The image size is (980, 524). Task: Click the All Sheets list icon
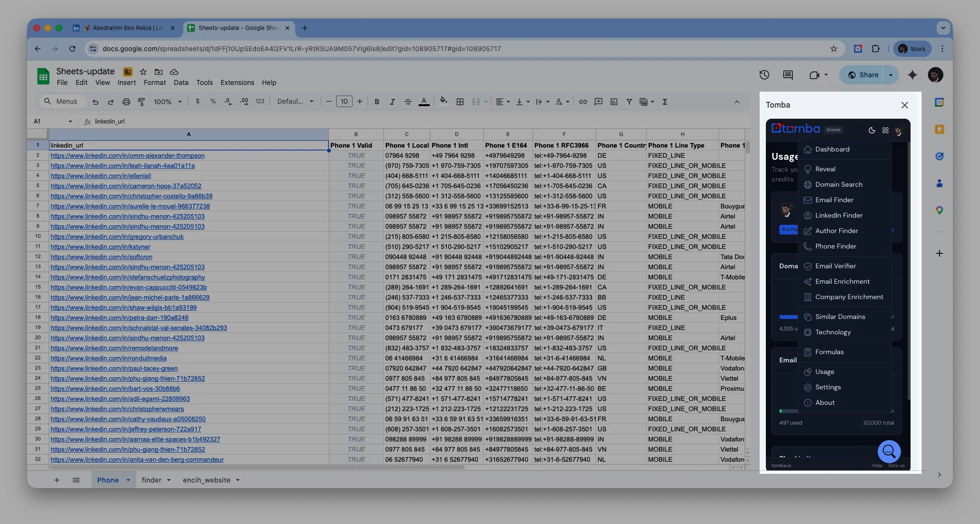click(76, 480)
